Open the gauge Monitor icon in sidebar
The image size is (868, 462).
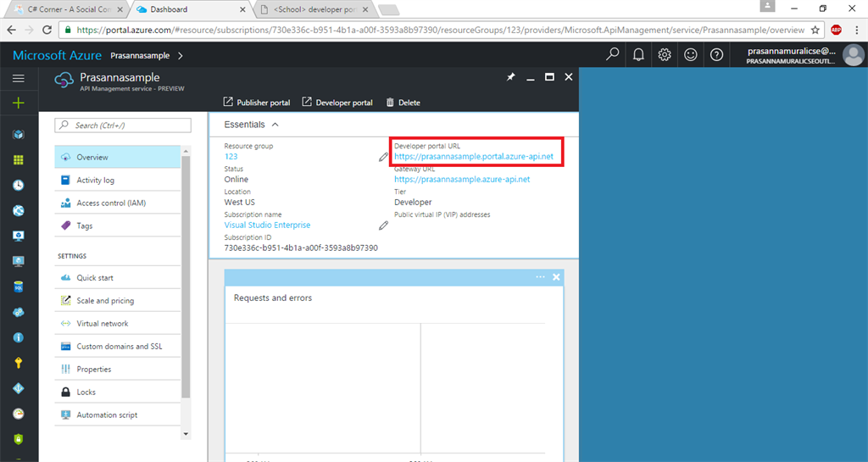pyautogui.click(x=19, y=414)
